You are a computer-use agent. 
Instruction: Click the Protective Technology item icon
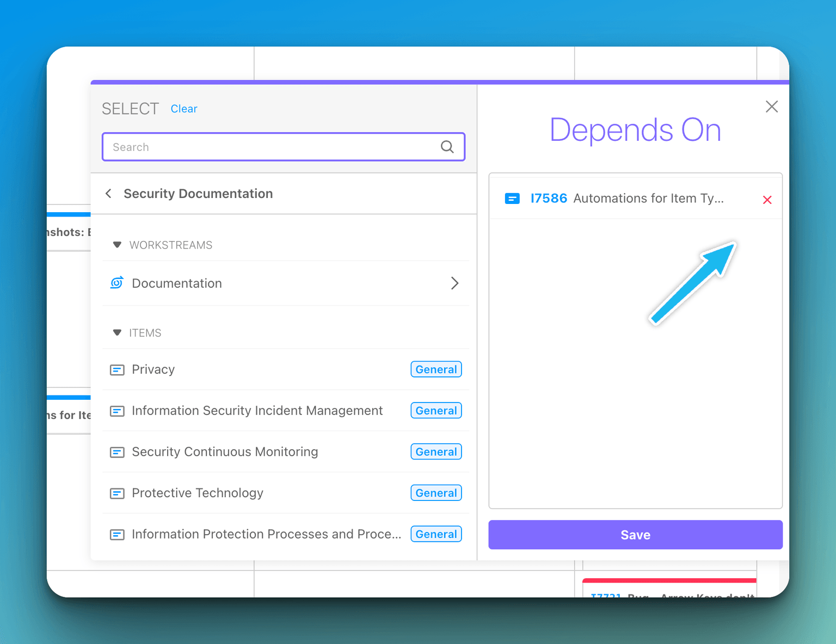(117, 493)
